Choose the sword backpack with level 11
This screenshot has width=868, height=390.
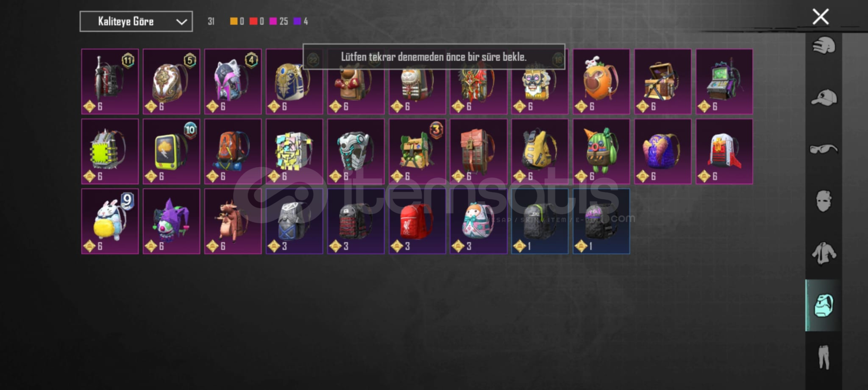(110, 82)
